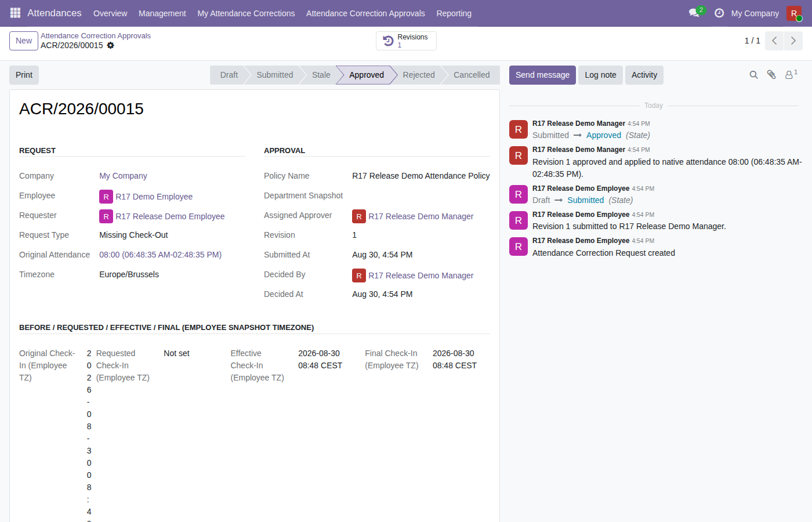Click the Print button
This screenshot has width=812, height=522.
[24, 75]
